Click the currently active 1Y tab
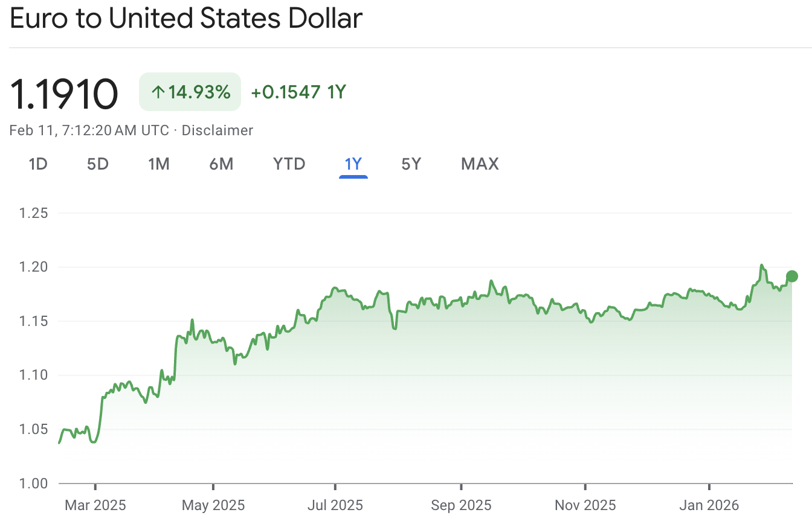This screenshot has width=812, height=530. (353, 164)
